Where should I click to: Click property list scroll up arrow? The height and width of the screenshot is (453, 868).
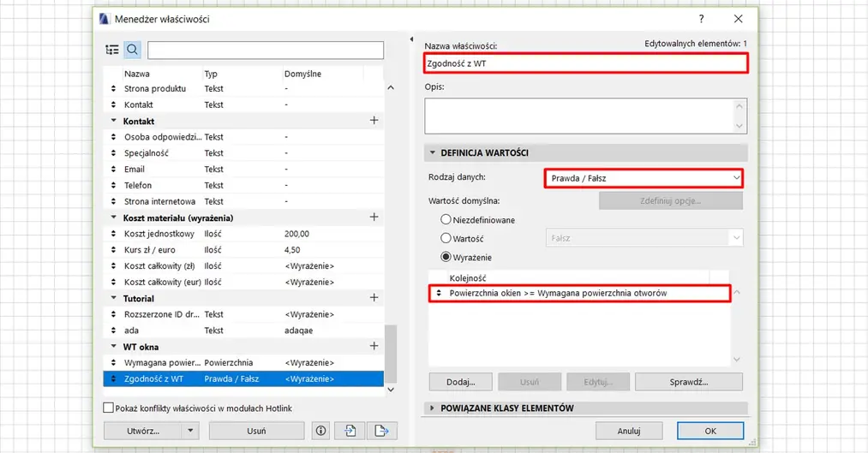pos(391,87)
